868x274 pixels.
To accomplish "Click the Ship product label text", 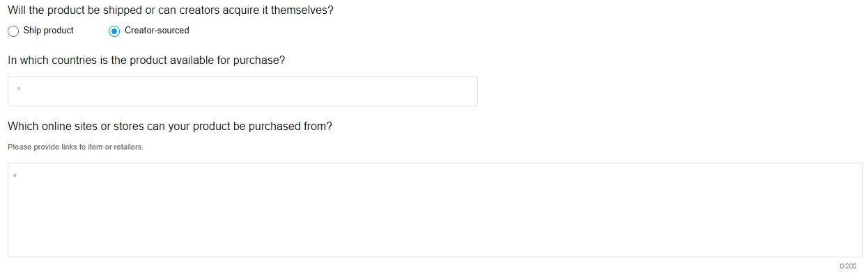I will point(49,31).
